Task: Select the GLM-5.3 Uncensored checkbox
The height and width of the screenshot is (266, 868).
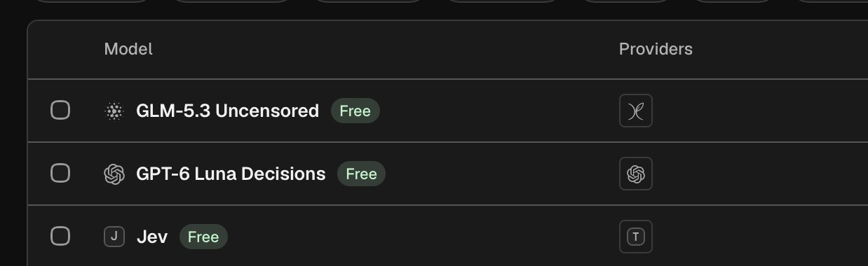Action: tap(61, 111)
